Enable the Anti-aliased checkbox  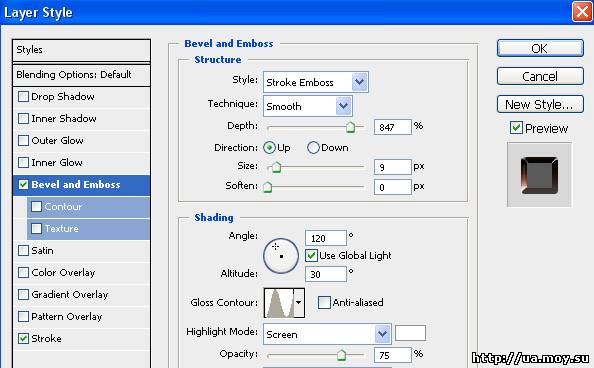pos(324,302)
